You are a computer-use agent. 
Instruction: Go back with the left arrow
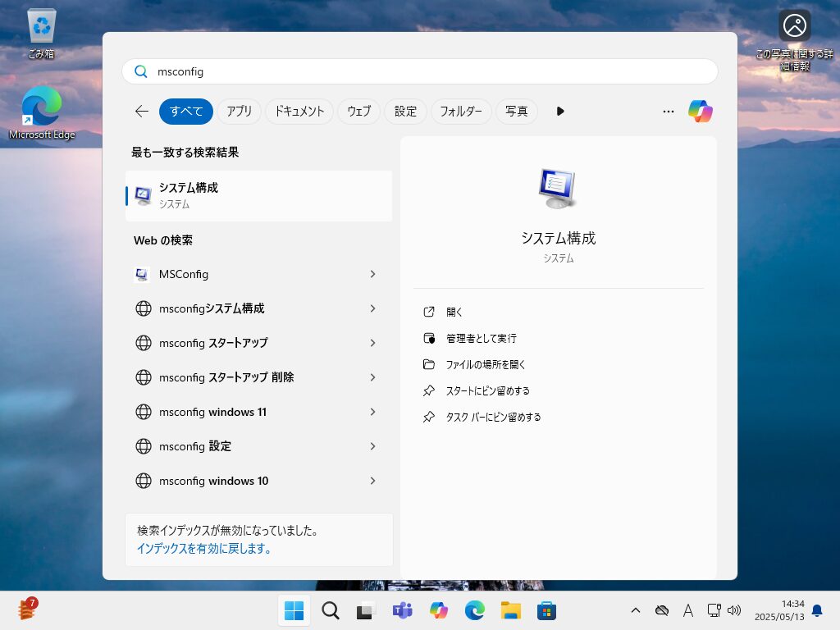142,112
